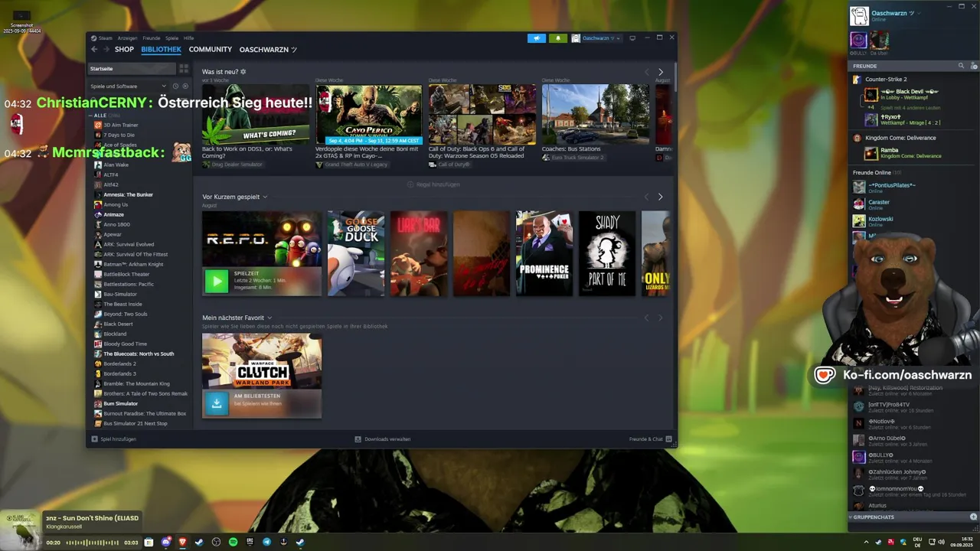The image size is (980, 551).
Task: Open the Hilfe menu
Action: (x=188, y=38)
